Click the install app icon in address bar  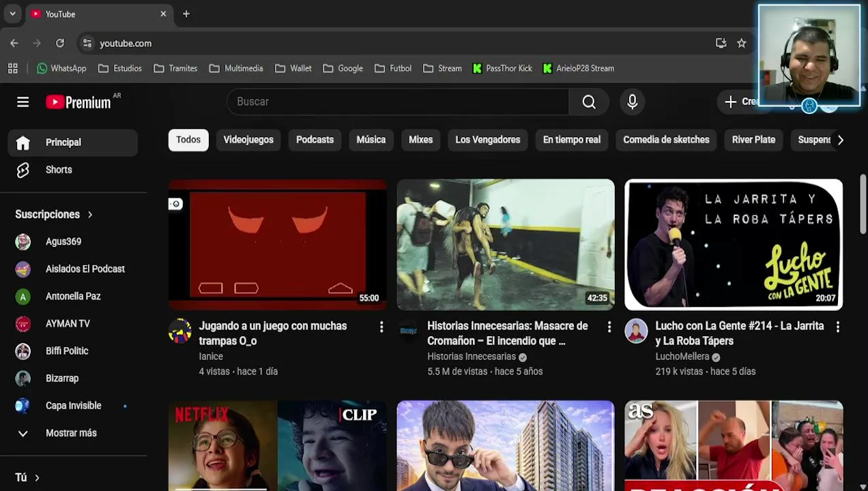click(721, 43)
